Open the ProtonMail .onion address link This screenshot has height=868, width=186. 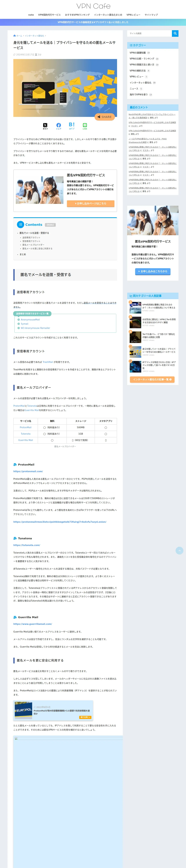point(60,522)
